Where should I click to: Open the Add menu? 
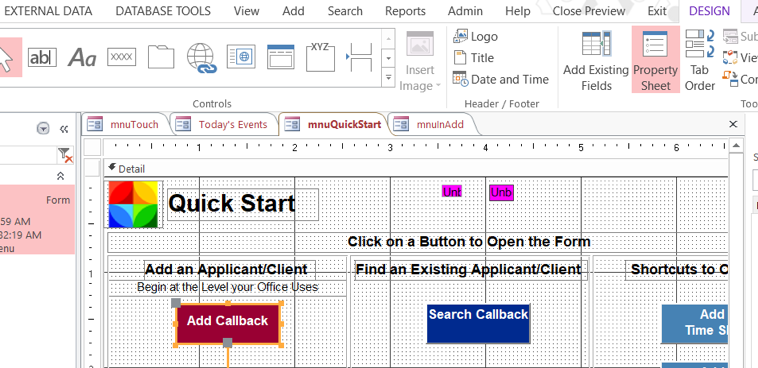tap(293, 11)
